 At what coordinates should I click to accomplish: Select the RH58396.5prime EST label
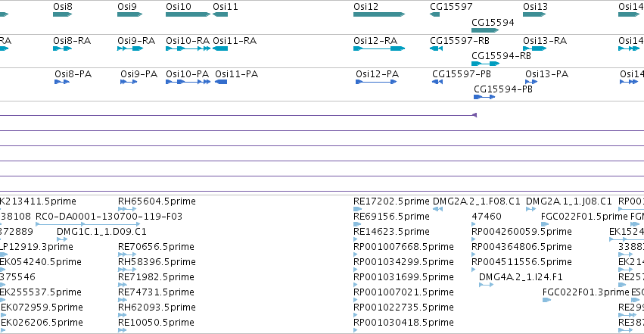coord(157,262)
